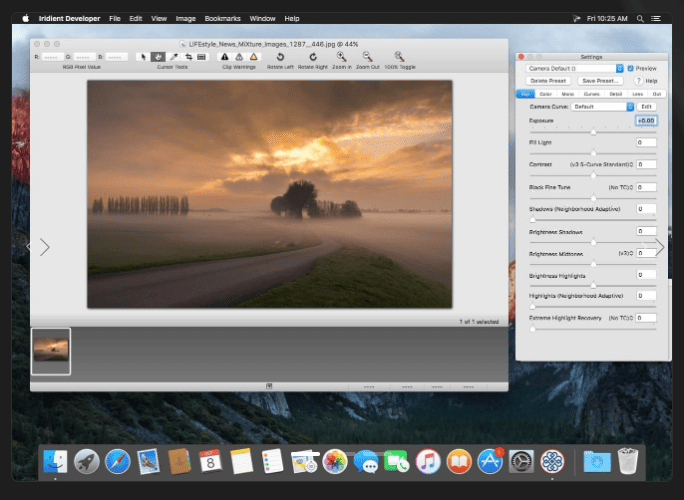The width and height of the screenshot is (684, 500).
Task: Select the crop cursor tool
Action: (x=188, y=57)
